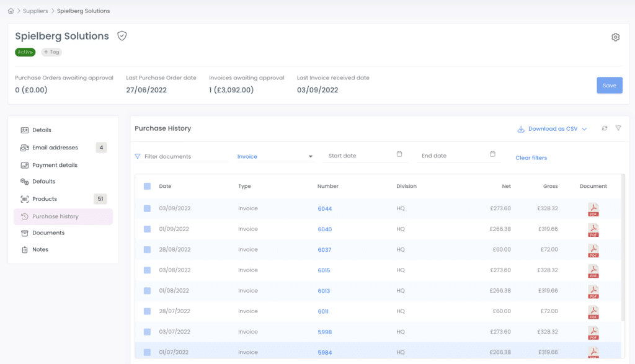The width and height of the screenshot is (635, 364).
Task: Click Download as CSV
Action: (x=553, y=129)
